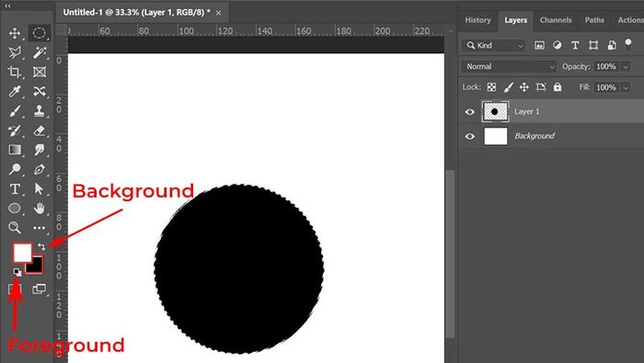The height and width of the screenshot is (363, 644).
Task: Choose the Zoom tool
Action: 15,227
